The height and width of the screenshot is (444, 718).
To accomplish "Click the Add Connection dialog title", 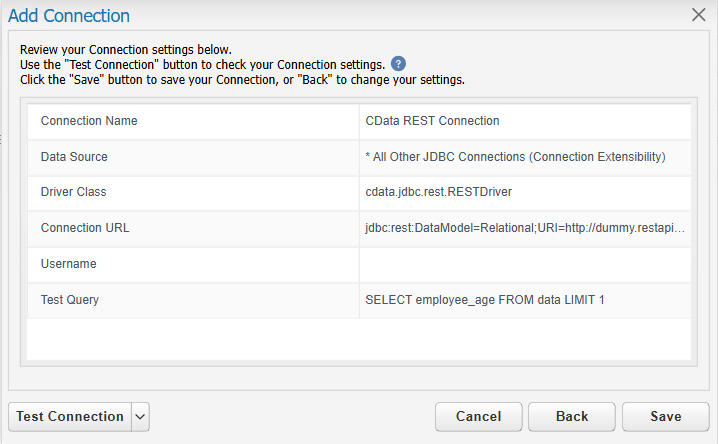I will point(69,16).
